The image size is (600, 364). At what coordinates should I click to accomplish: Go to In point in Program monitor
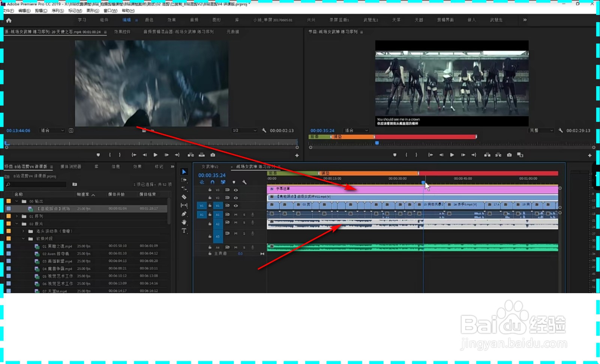[430, 155]
